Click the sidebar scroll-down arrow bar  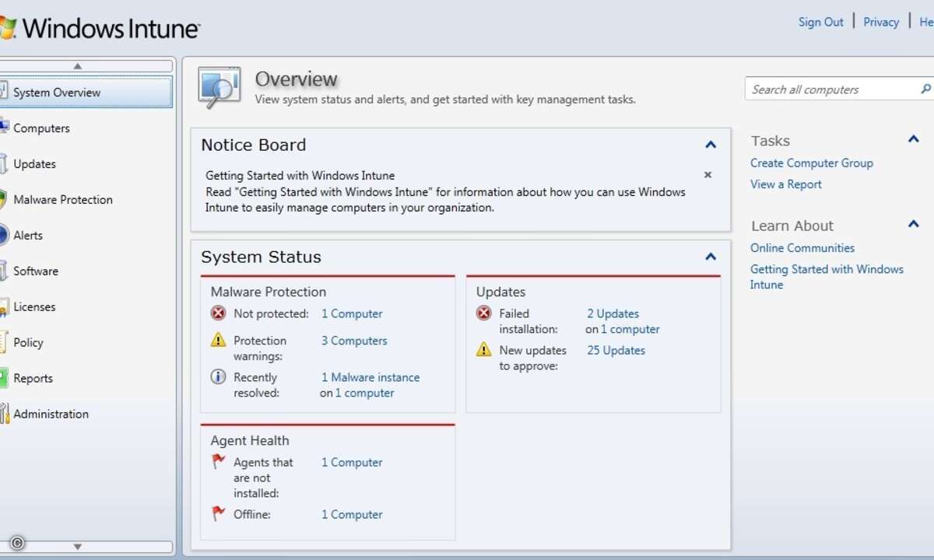point(86,547)
